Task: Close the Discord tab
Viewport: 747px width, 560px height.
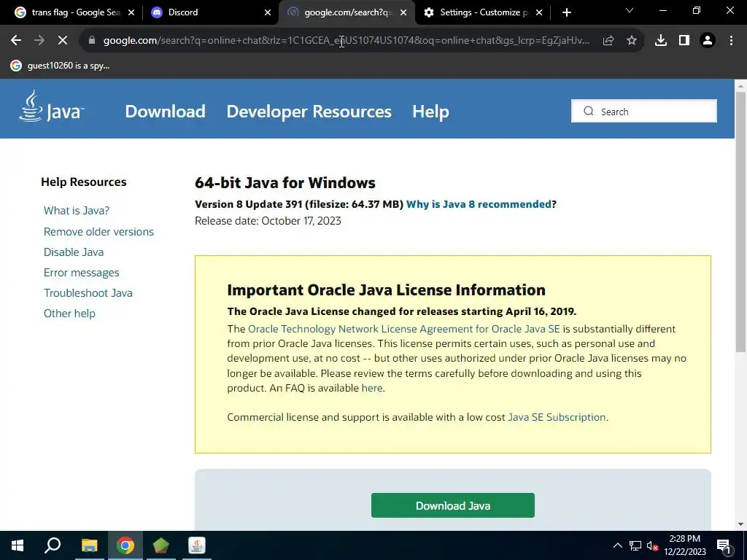Action: (268, 12)
